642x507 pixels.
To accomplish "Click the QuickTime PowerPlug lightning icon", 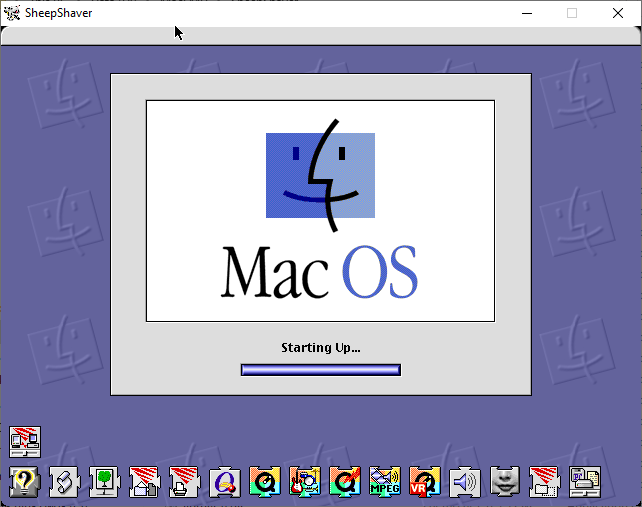I will [x=345, y=482].
